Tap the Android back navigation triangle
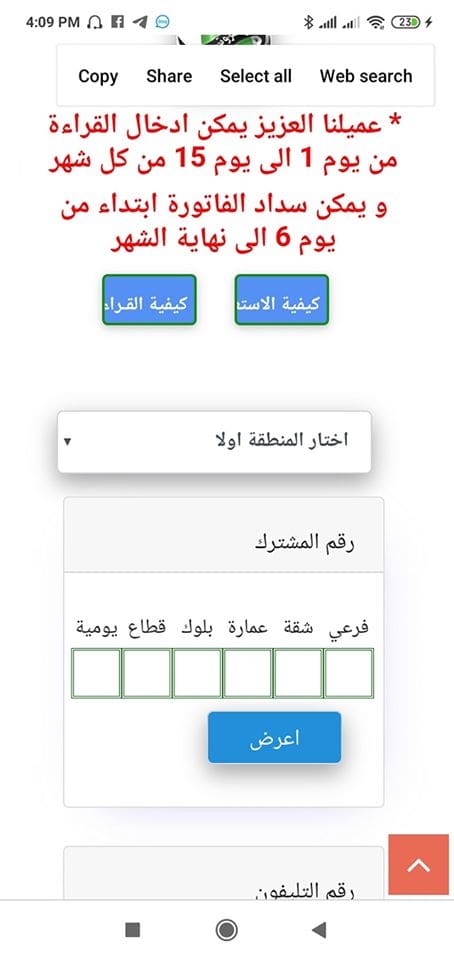Screen dimensions: 454x960 pos(319,930)
